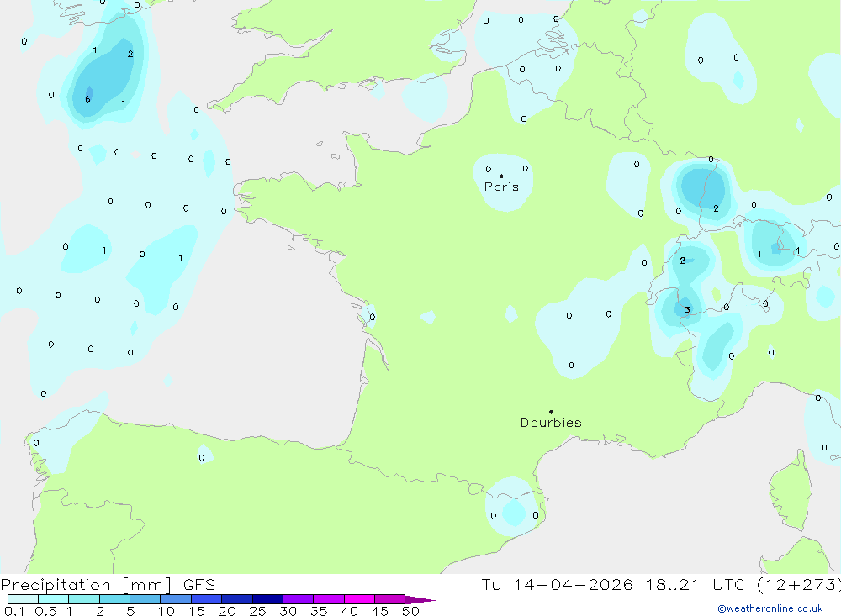841x616 pixels.
Task: Select the 30–35 mm purple legend swatch
Action: [x=298, y=599]
